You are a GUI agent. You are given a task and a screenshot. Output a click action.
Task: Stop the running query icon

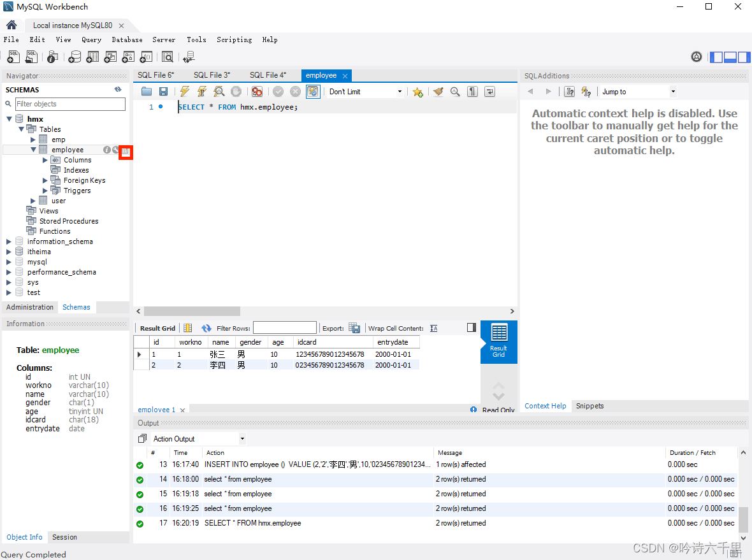[x=236, y=92]
